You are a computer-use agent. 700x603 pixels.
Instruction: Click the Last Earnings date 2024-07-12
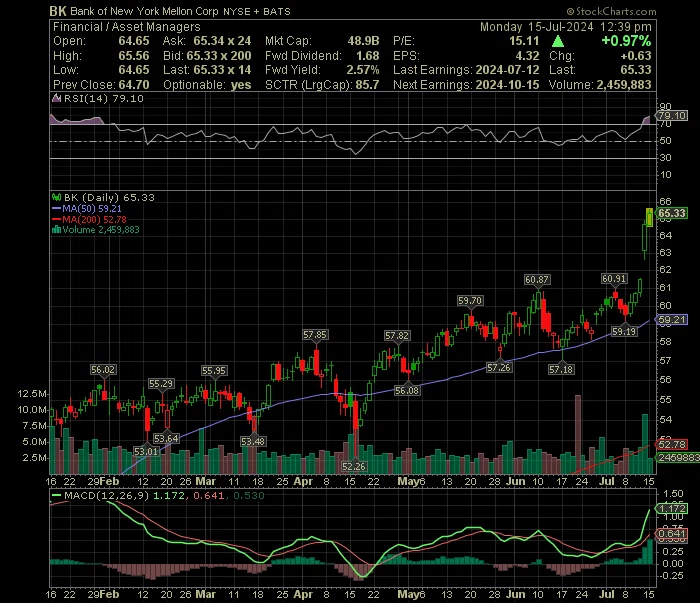pos(507,70)
